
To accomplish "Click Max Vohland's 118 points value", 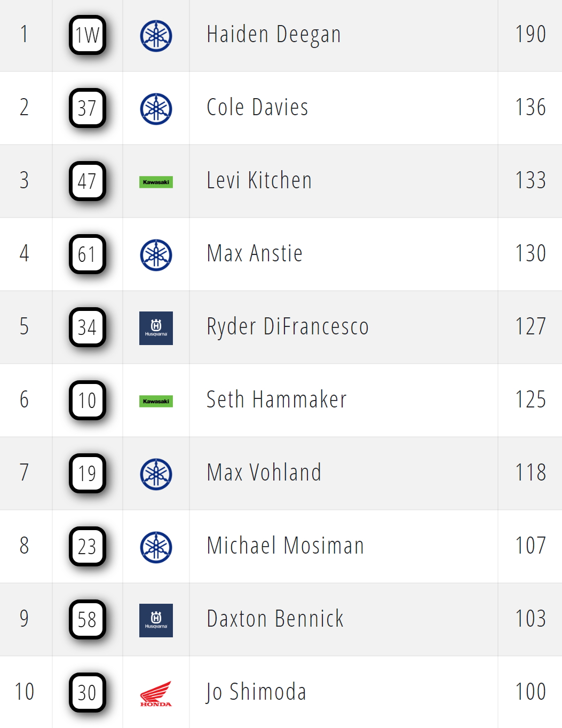I will (x=531, y=473).
